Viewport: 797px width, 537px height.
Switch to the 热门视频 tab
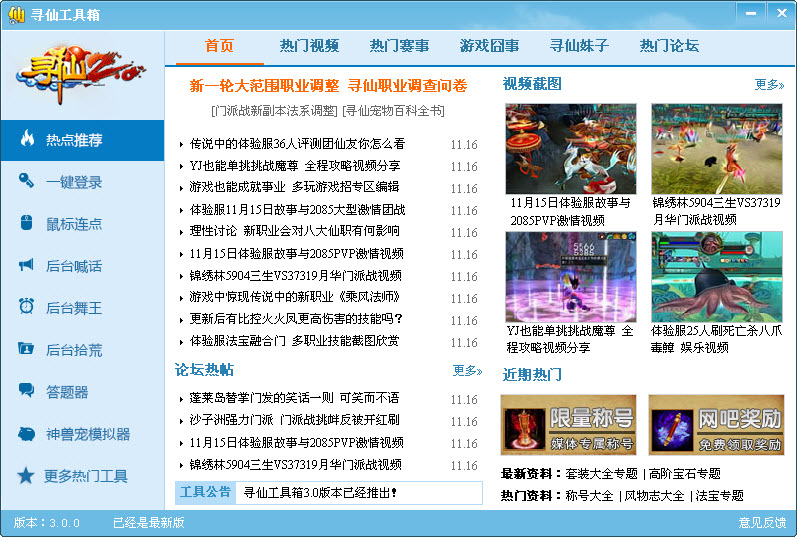click(309, 46)
